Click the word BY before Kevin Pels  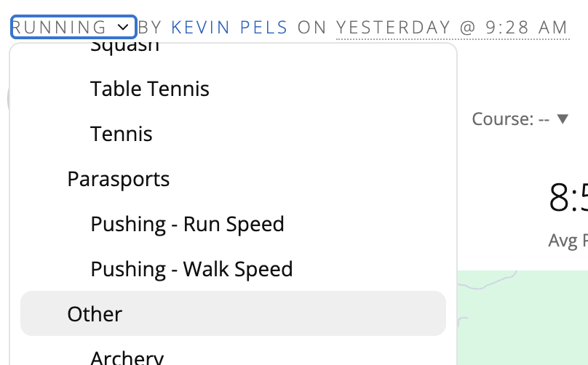coord(151,28)
